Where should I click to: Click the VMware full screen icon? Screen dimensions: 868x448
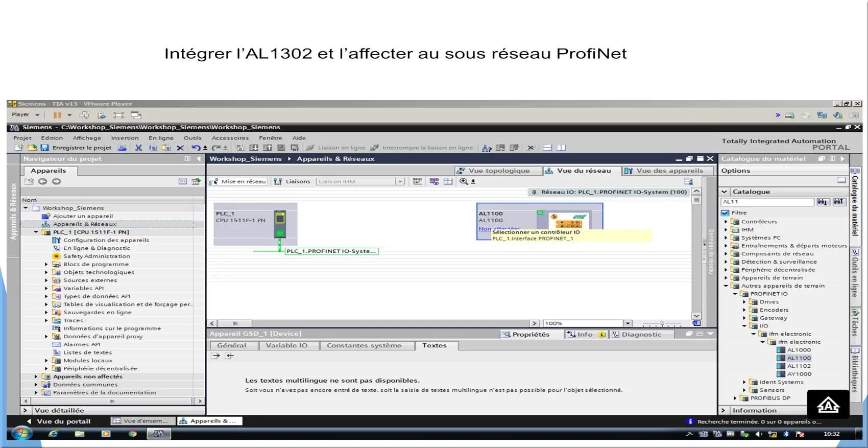(118, 115)
